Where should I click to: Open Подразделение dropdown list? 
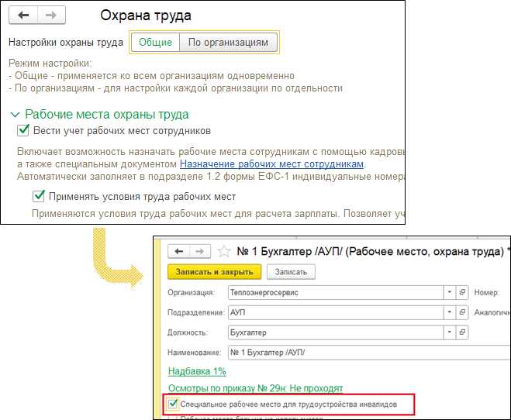point(449,312)
